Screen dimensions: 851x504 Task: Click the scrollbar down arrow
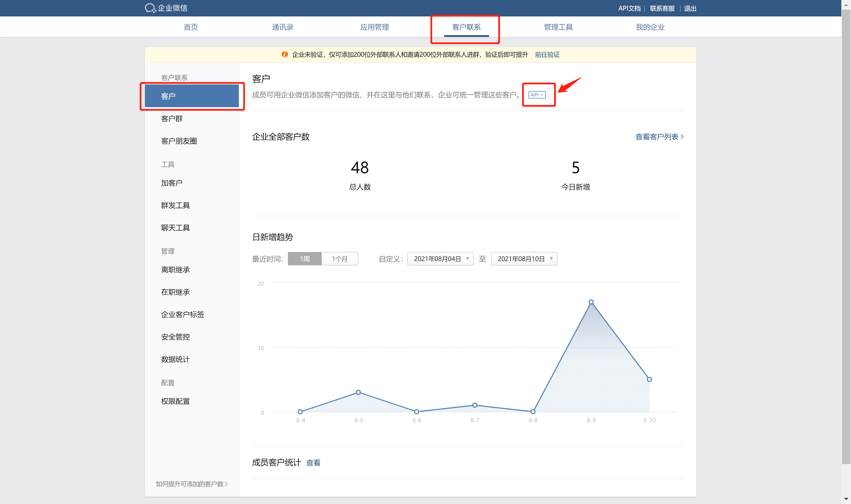click(x=846, y=499)
